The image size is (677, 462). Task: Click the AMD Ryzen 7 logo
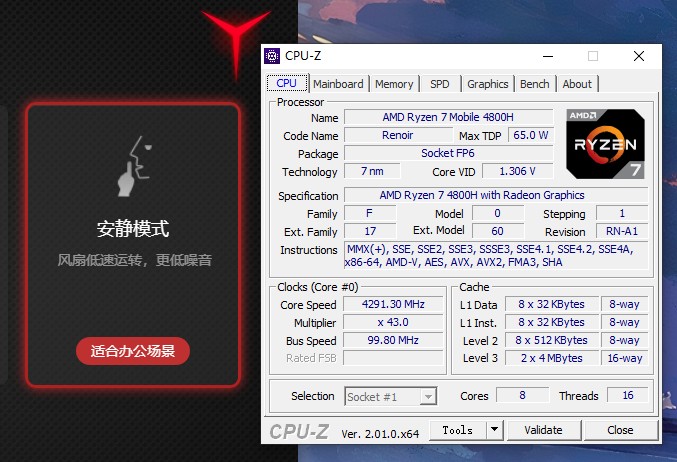coord(605,146)
